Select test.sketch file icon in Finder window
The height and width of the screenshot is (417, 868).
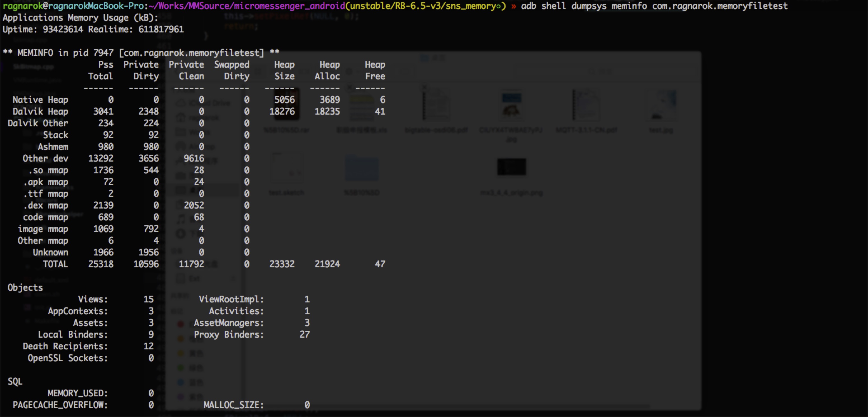point(287,168)
